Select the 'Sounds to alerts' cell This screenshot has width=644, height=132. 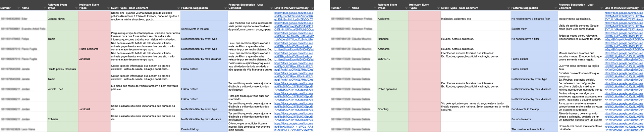(x=534, y=117)
